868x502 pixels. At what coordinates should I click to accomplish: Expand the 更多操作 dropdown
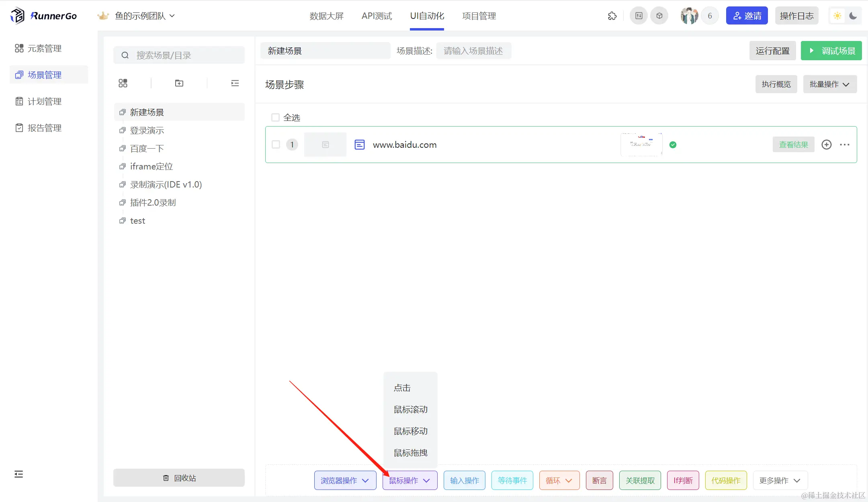(x=780, y=480)
